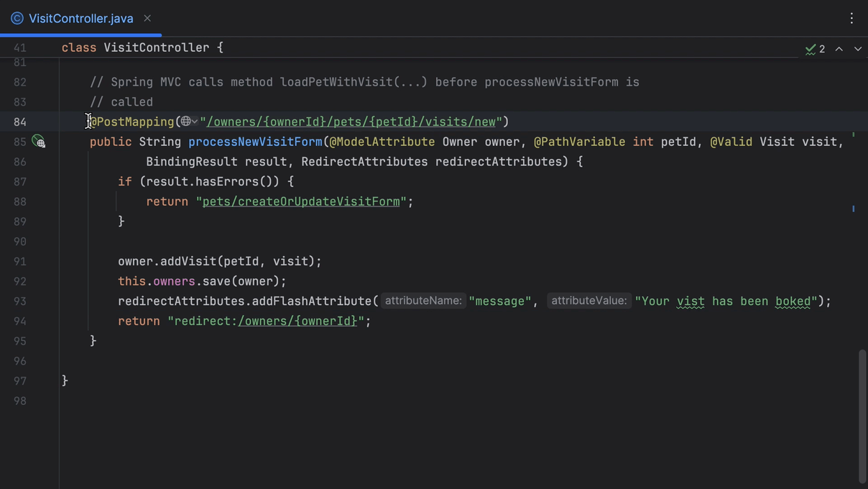Screen dimensions: 868x489
Task: Jump to next problem with the down chevron
Action: [857, 49]
